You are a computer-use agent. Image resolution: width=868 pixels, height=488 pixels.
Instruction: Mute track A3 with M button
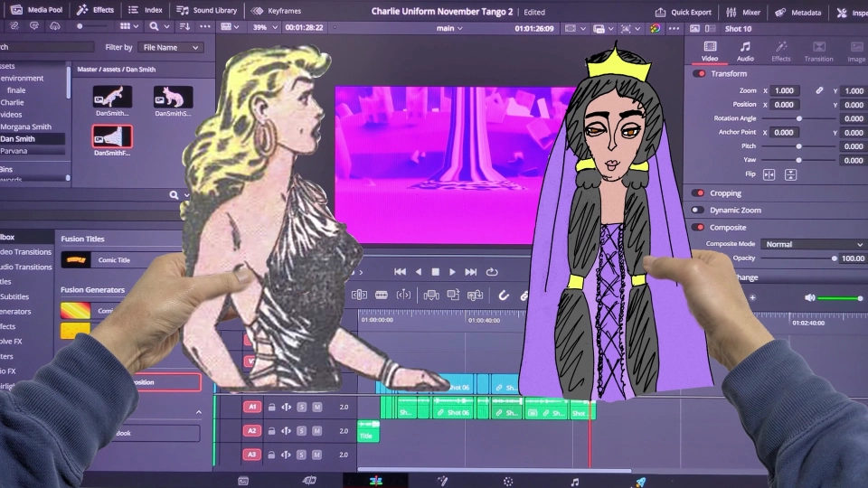[x=316, y=455]
